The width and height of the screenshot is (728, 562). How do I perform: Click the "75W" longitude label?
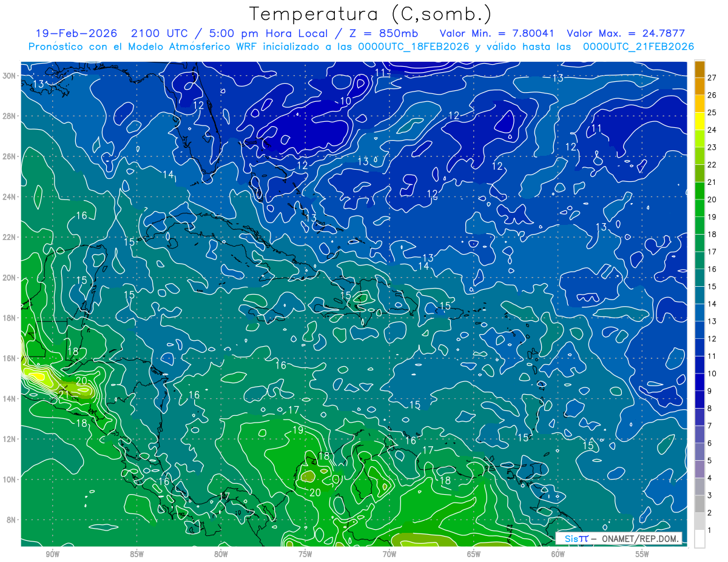point(305,554)
